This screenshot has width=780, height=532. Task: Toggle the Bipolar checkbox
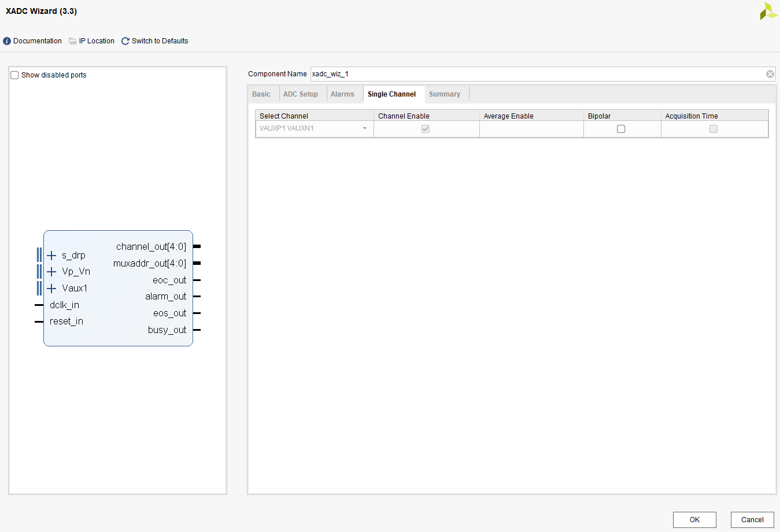tap(621, 129)
